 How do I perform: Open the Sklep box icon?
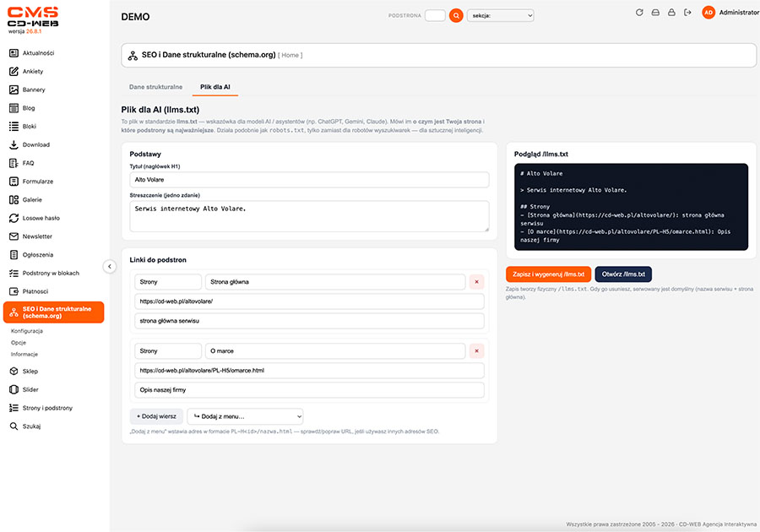[14, 372]
